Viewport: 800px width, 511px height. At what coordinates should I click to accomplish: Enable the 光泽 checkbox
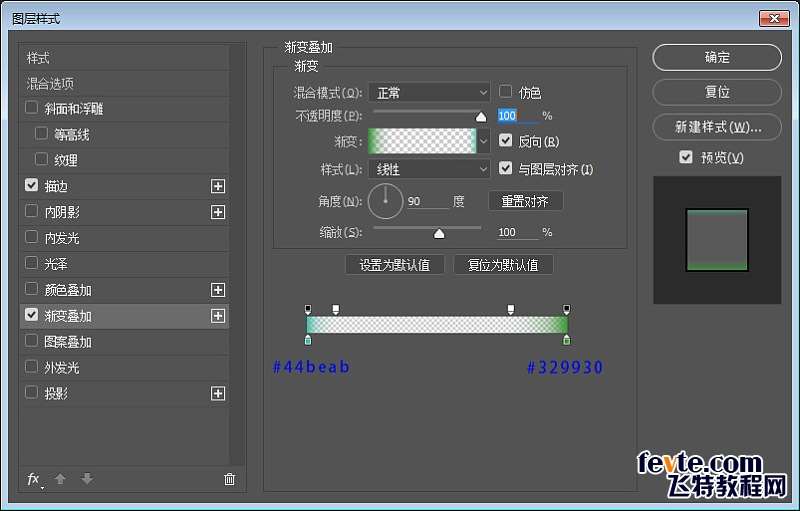(x=32, y=263)
